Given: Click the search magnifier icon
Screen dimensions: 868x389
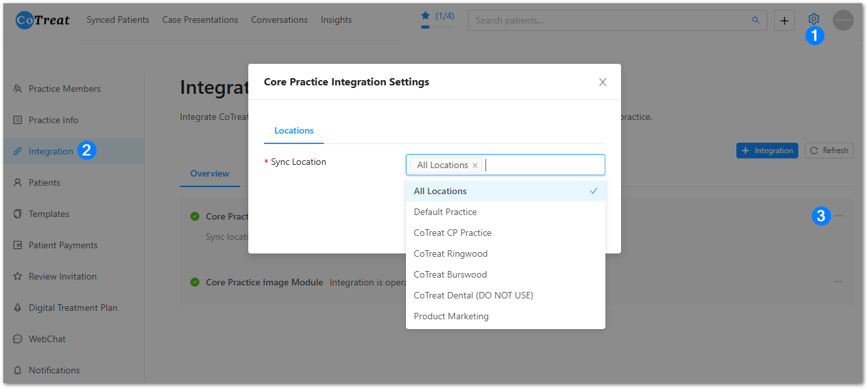Looking at the screenshot, I should point(756,20).
